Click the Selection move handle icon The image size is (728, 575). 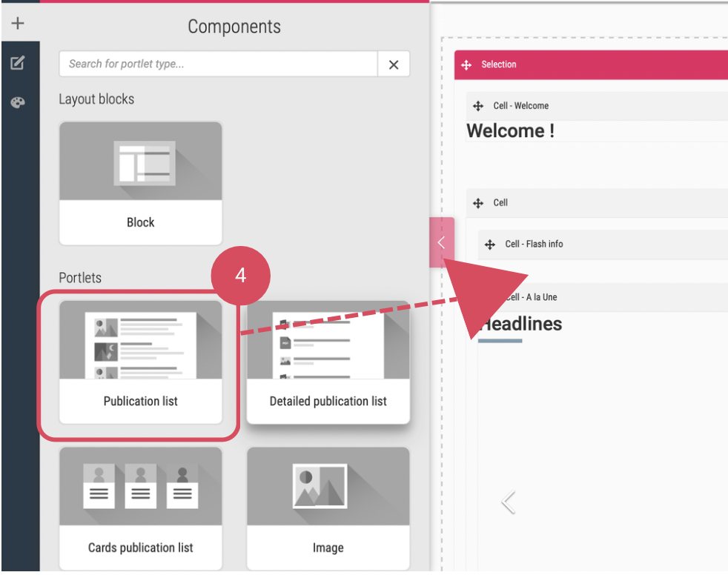tap(466, 65)
